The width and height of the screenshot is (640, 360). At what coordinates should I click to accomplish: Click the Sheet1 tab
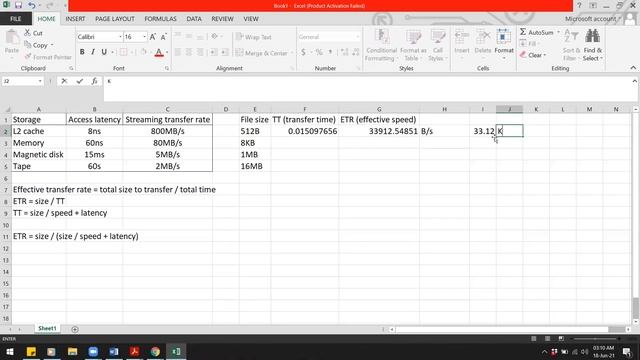click(47, 329)
